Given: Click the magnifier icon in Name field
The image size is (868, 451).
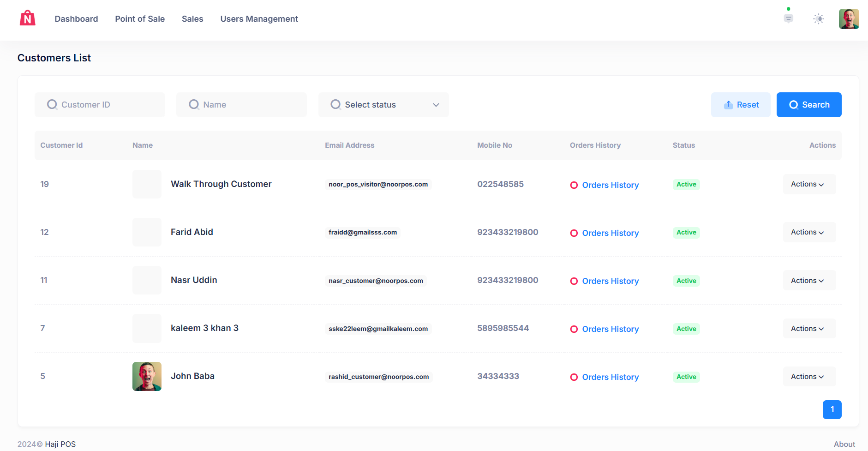Looking at the screenshot, I should (x=194, y=105).
